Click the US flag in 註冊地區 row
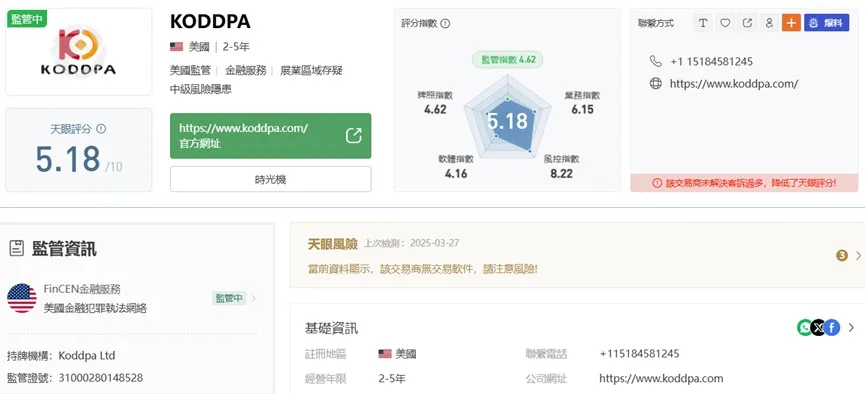Screen dimensions: 865x394 385,354
